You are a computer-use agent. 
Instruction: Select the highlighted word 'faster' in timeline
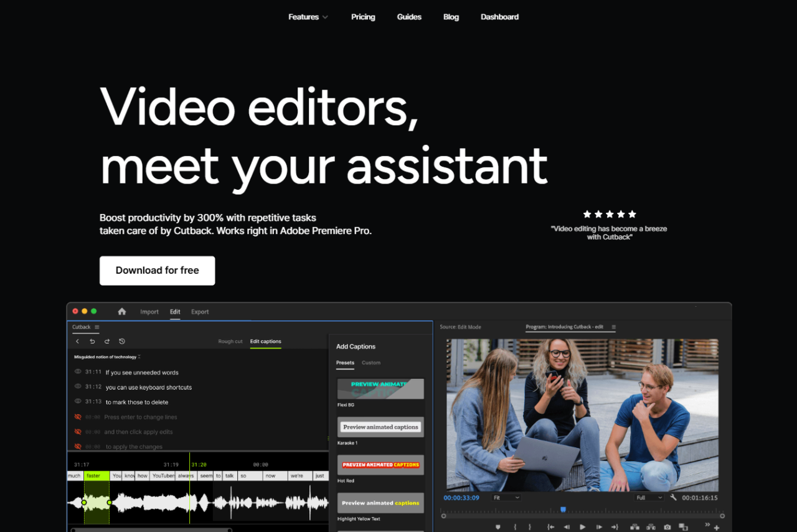coord(97,476)
